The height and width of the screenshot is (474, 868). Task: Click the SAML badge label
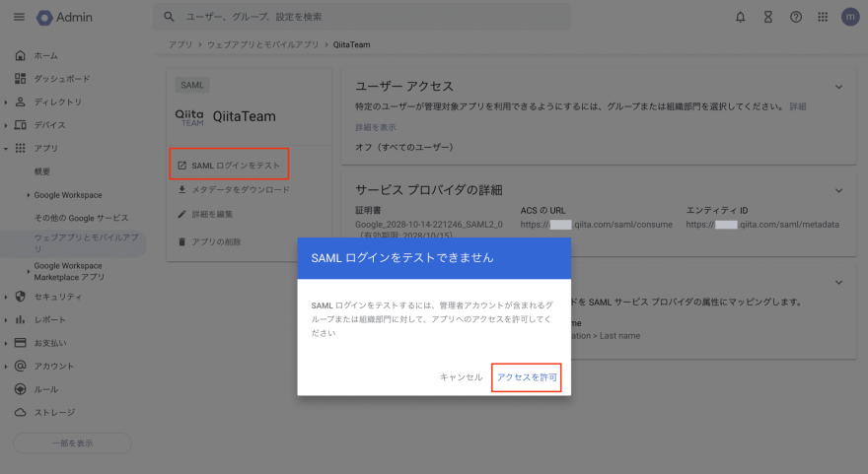192,85
